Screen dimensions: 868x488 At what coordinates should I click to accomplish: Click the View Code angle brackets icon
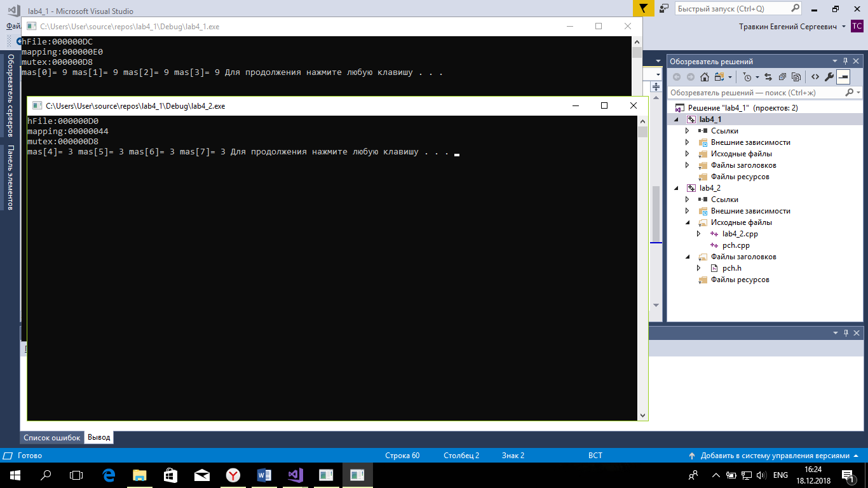tap(815, 77)
